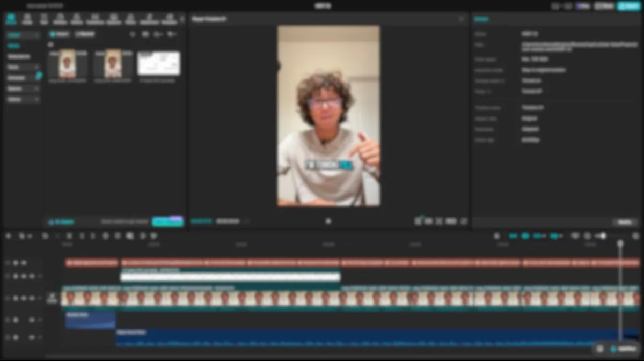Select the second portrait video thumbnail
The image size is (644, 362).
[113, 64]
